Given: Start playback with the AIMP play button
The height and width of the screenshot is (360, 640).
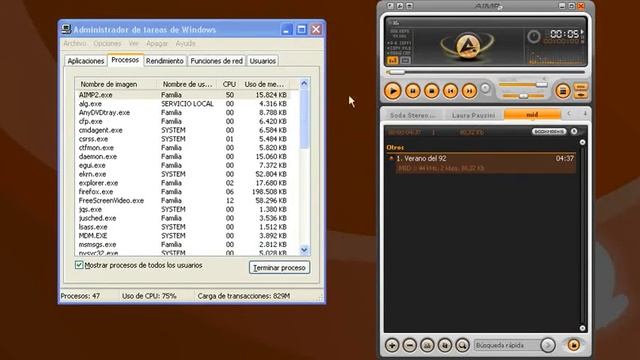Looking at the screenshot, I should point(393,91).
